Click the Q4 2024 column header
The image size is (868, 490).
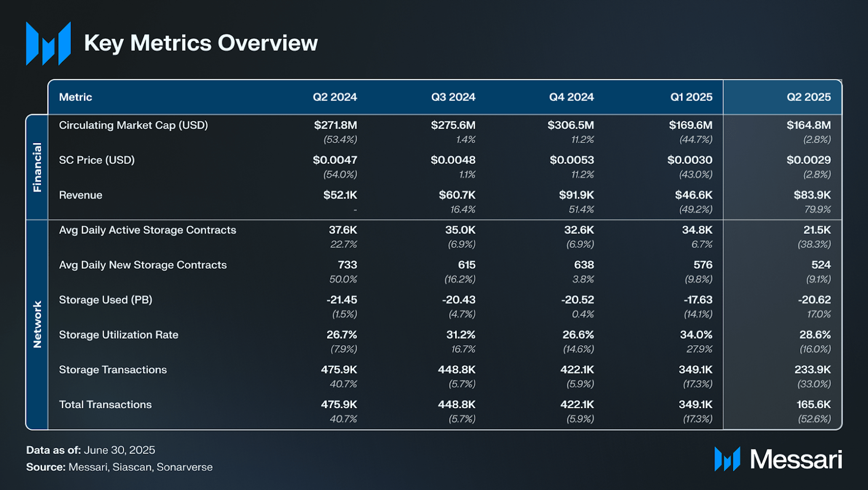(x=571, y=97)
